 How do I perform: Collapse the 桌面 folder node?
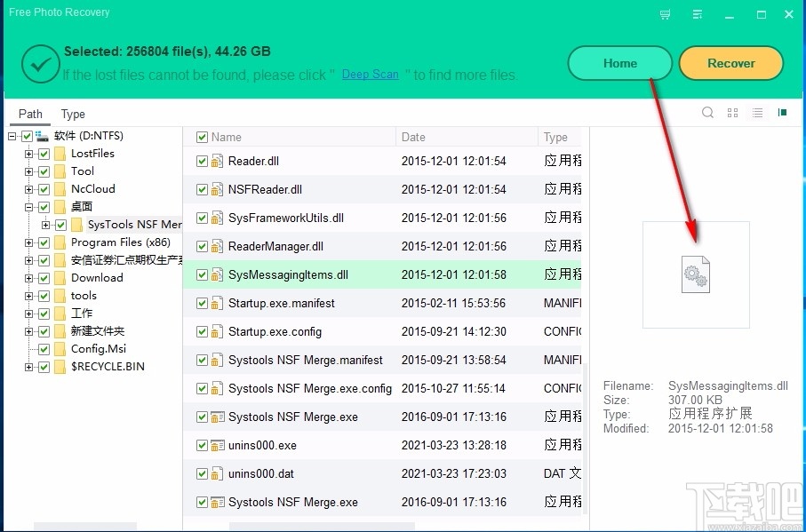click(28, 207)
